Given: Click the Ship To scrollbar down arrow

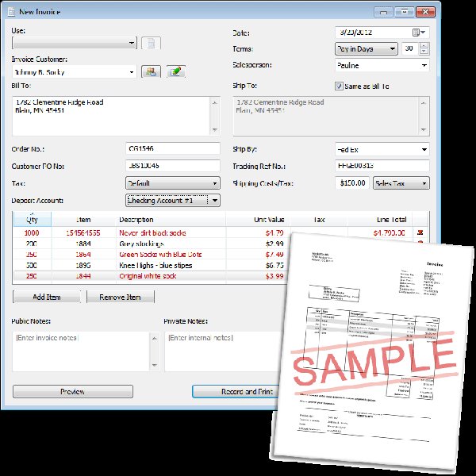Looking at the screenshot, I should tap(424, 130).
